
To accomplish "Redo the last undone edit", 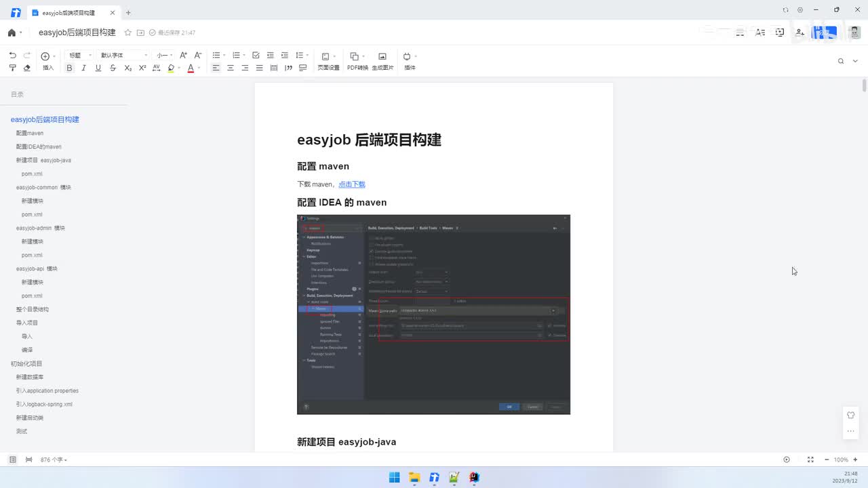I will pyautogui.click(x=27, y=56).
